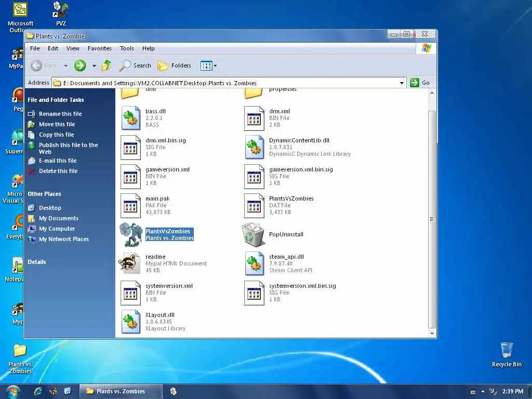Click scrollbar up arrow in file list
This screenshot has width=532, height=399.
click(x=432, y=92)
